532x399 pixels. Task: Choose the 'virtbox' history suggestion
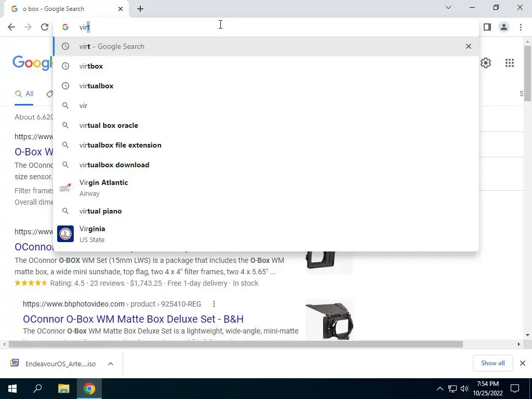coord(266,66)
